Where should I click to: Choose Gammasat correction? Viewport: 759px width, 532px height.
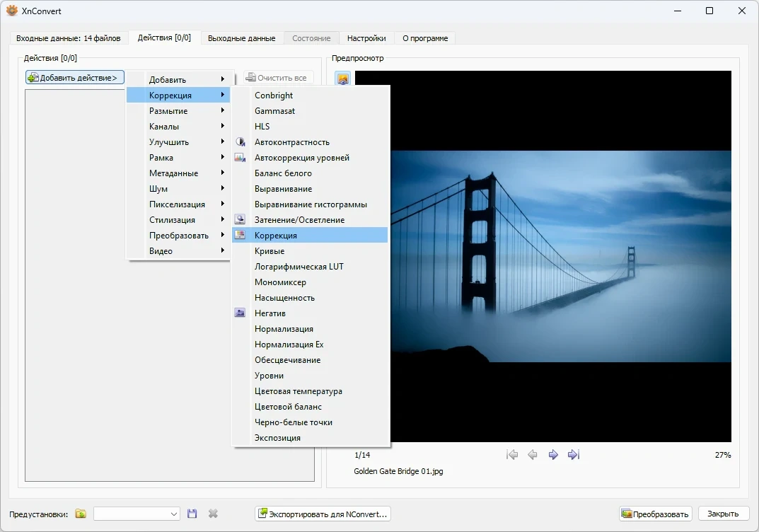310,111
